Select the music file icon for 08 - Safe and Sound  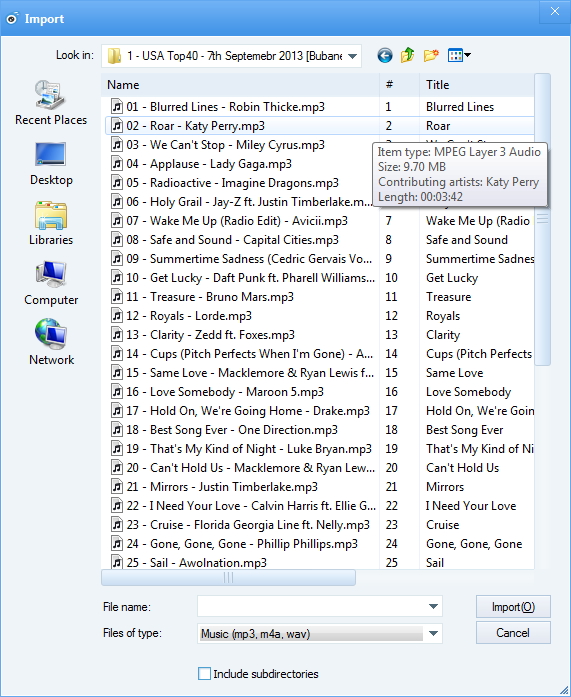[117, 240]
